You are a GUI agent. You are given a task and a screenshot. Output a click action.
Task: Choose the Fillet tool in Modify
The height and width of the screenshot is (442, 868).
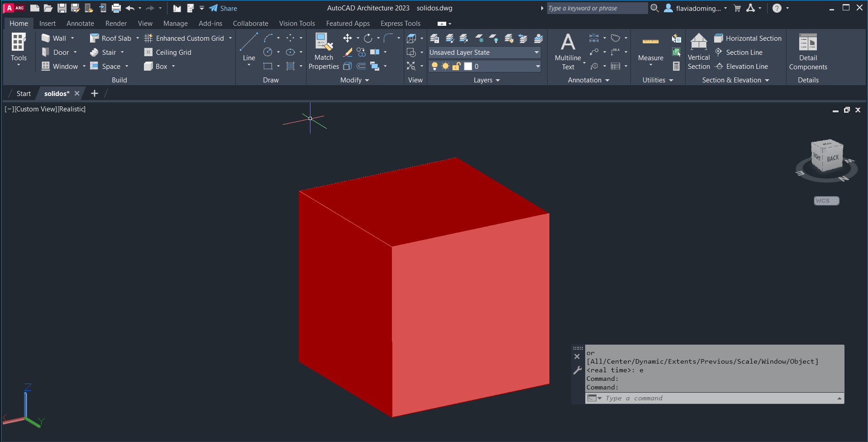pyautogui.click(x=388, y=38)
